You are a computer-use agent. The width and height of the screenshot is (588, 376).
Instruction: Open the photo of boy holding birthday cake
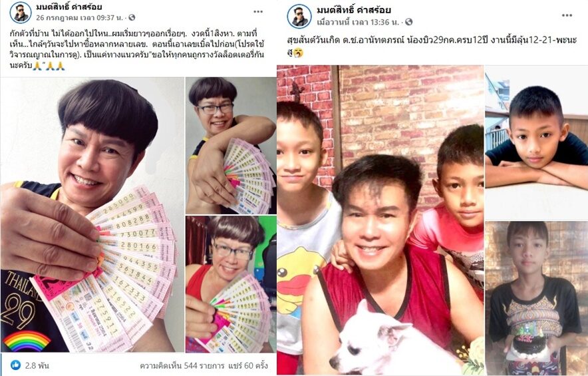(x=537, y=298)
